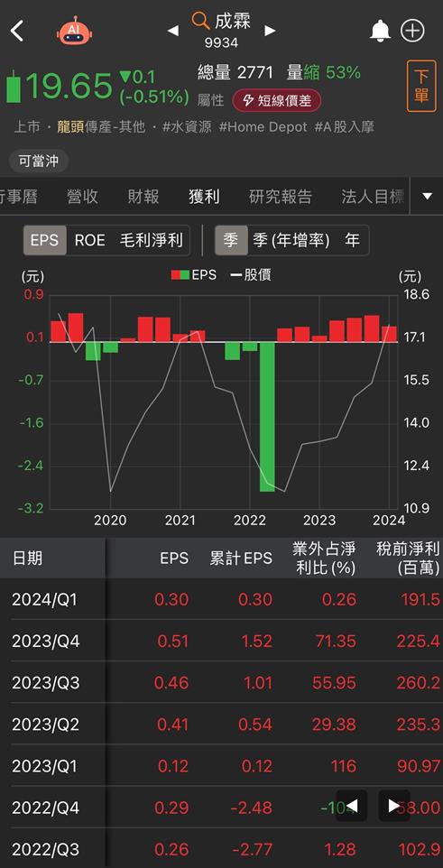Select the 2022/Q4 row date

[46, 808]
